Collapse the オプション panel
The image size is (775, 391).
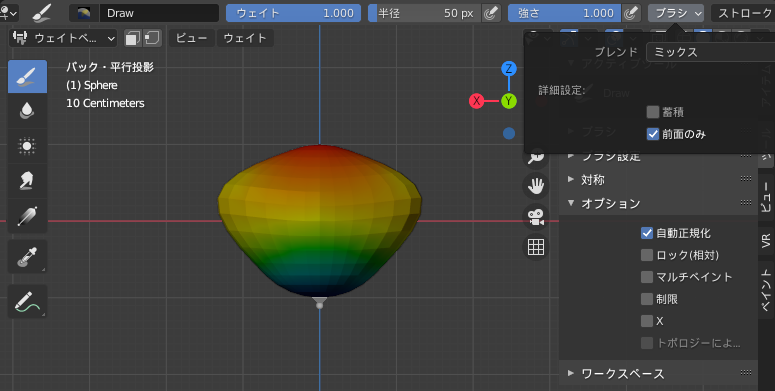[x=571, y=203]
